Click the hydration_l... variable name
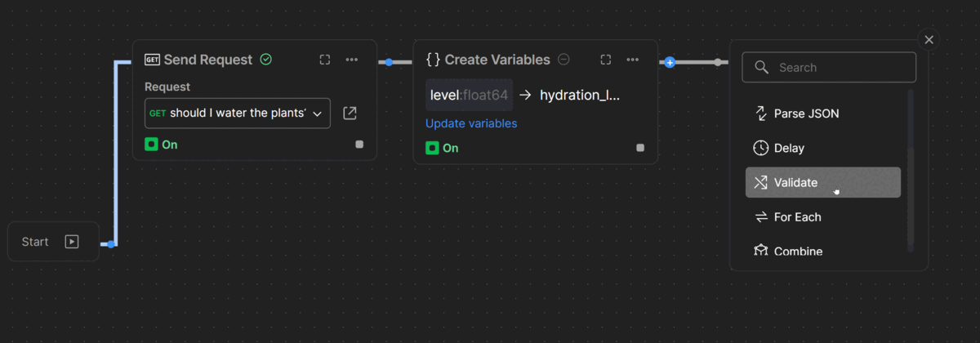The image size is (980, 343). point(580,95)
